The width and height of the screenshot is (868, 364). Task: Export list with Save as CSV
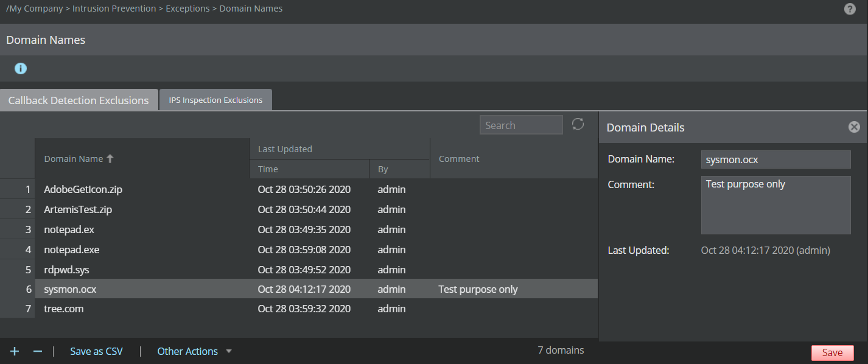click(x=96, y=351)
